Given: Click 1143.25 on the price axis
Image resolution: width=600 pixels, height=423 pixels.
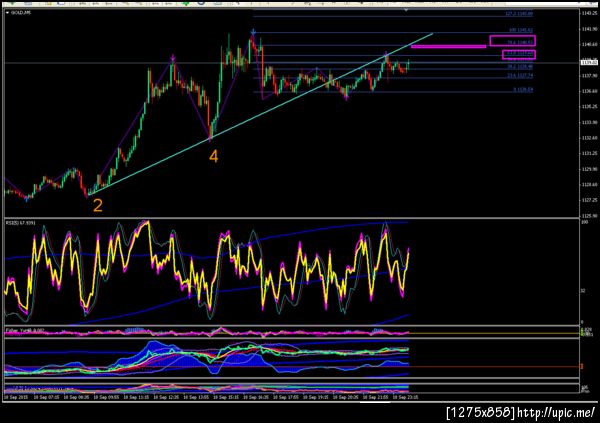Looking at the screenshot, I should tap(589, 13).
